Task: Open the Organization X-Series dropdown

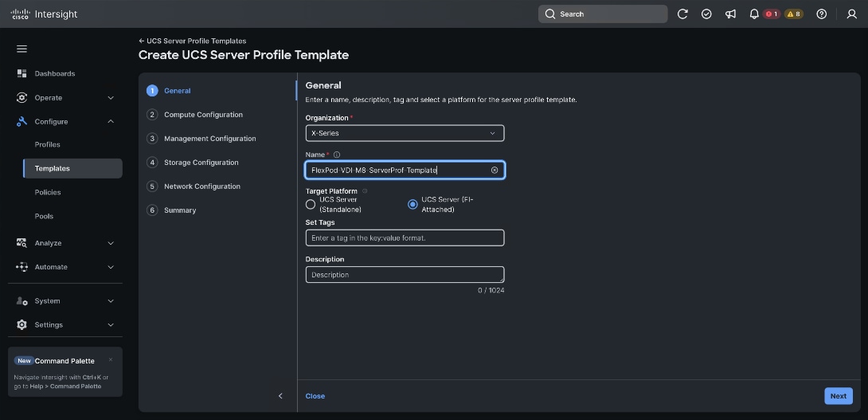Action: 405,133
